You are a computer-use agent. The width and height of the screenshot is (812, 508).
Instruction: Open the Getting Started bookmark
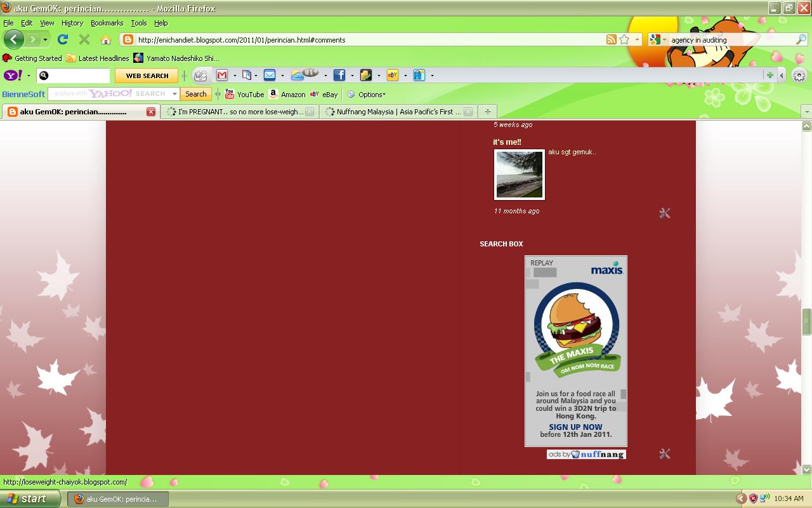coord(32,58)
